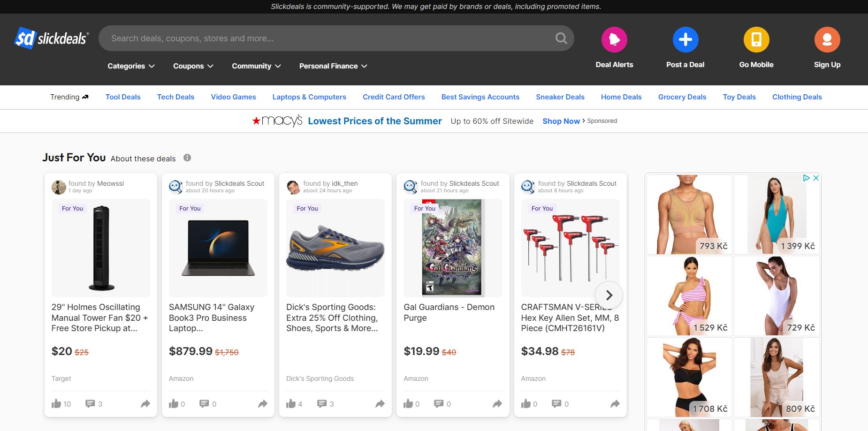Share the Samsung Galaxy Book3 deal
Viewport: 868px width, 431px height.
click(263, 404)
